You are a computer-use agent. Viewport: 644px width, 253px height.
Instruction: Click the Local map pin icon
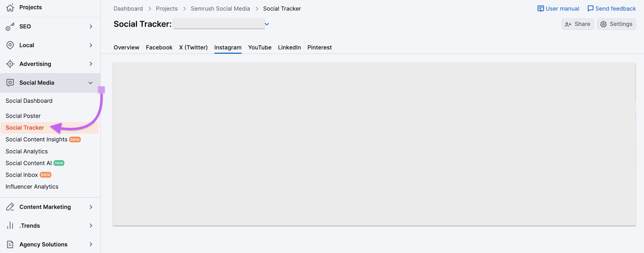10,45
